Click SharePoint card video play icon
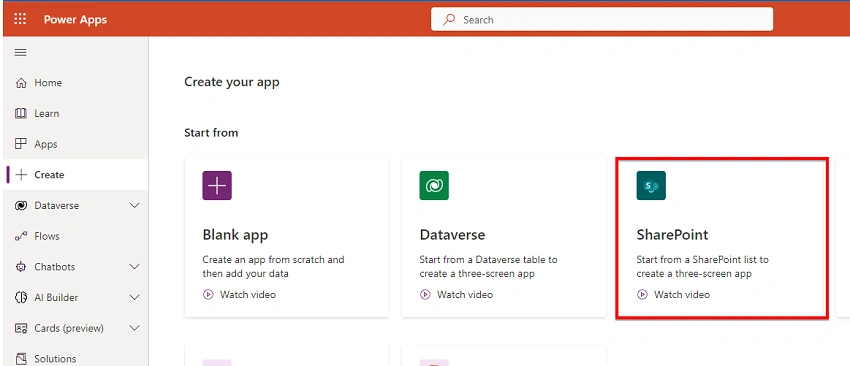 coord(642,295)
